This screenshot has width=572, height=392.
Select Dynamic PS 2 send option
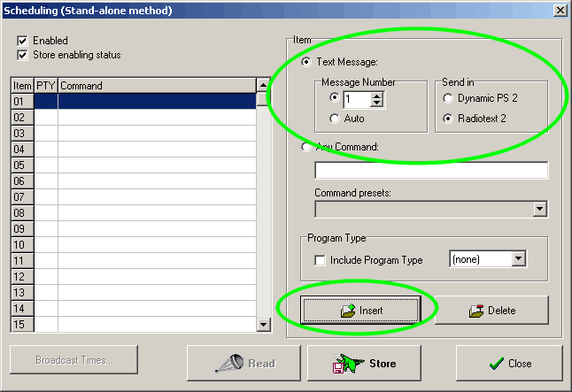click(448, 98)
